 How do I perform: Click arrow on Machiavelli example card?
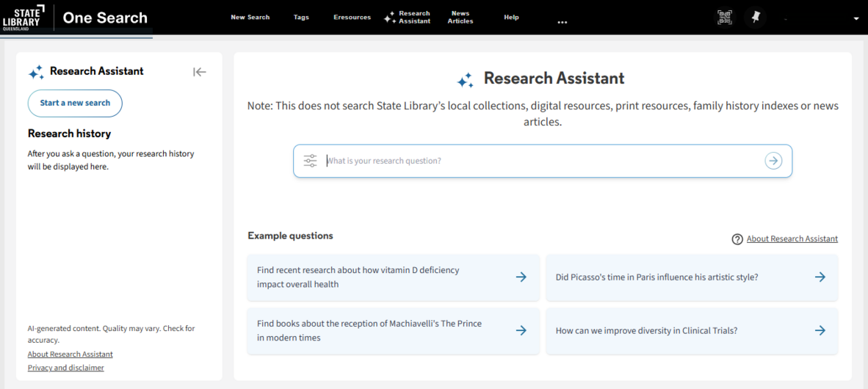pyautogui.click(x=521, y=330)
